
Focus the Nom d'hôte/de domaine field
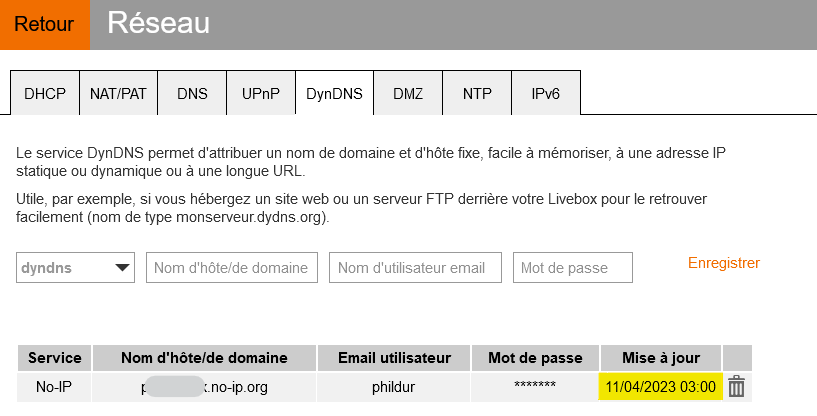click(232, 268)
